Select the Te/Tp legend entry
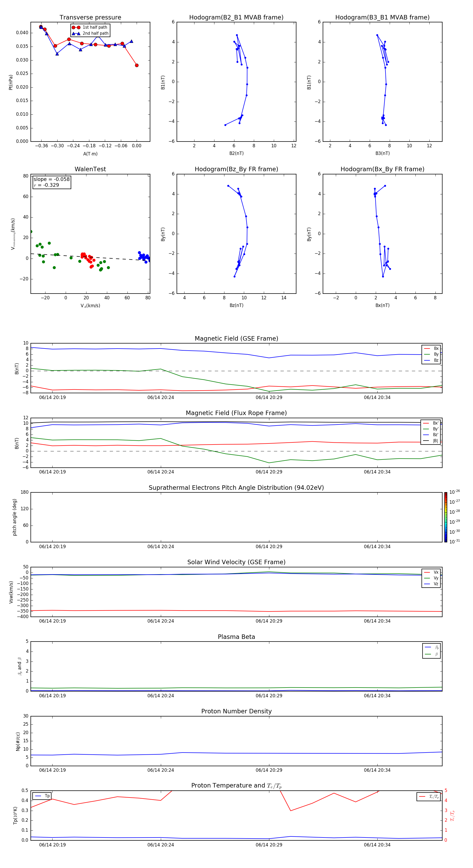Screen dimensions: 473x868 pos(429,796)
